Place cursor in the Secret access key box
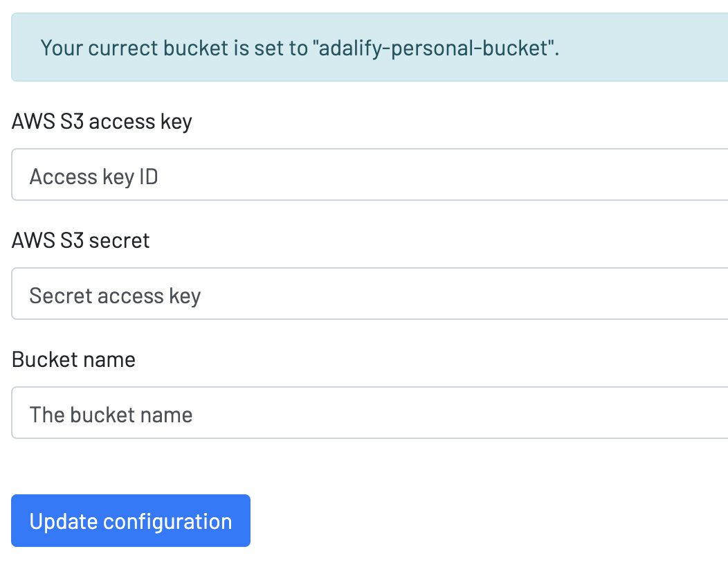The width and height of the screenshot is (728, 576). (x=277, y=294)
